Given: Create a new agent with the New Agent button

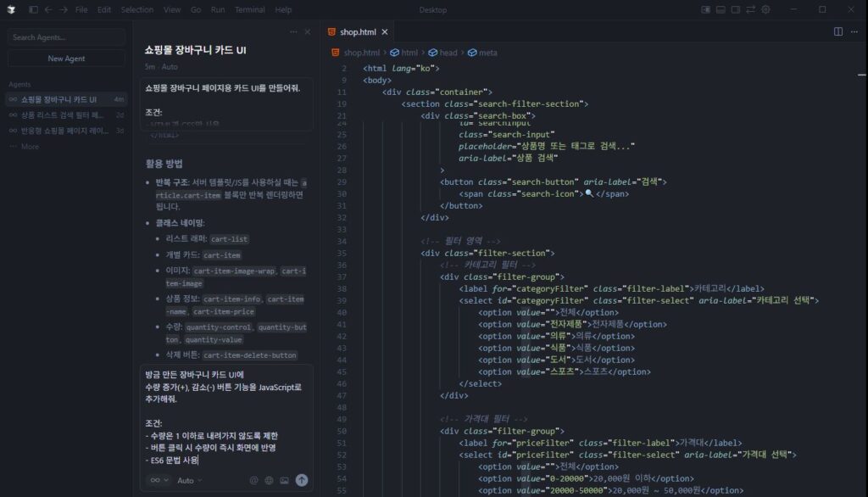Looking at the screenshot, I should [x=65, y=58].
